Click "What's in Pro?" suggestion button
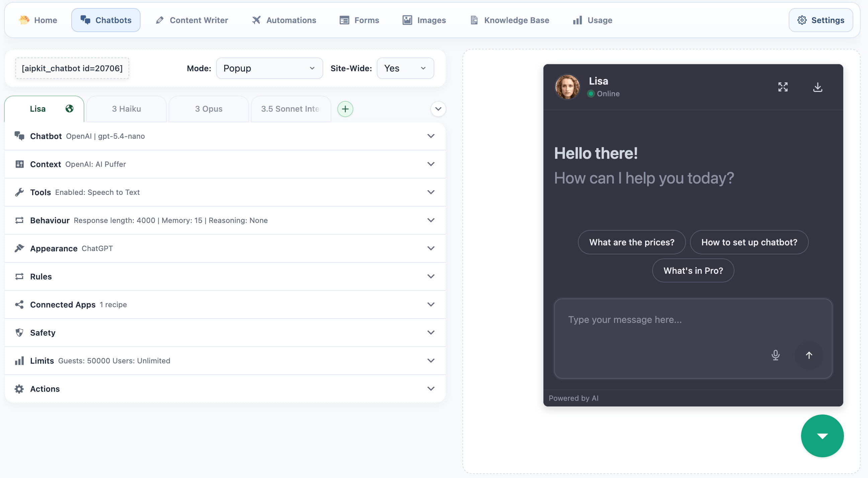 click(693, 271)
